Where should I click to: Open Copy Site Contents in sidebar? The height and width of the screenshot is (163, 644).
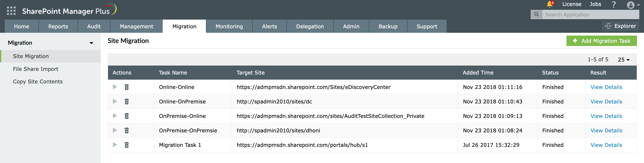point(38,82)
